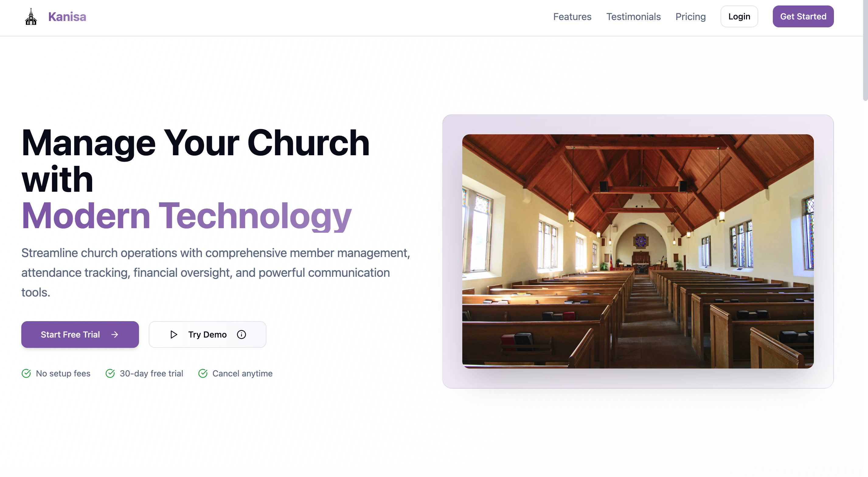Click the purple Get Started button
The height and width of the screenshot is (477, 868).
point(803,16)
